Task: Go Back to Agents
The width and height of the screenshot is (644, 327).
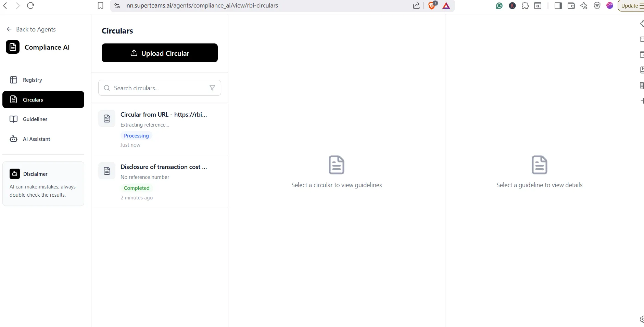Action: [31, 29]
